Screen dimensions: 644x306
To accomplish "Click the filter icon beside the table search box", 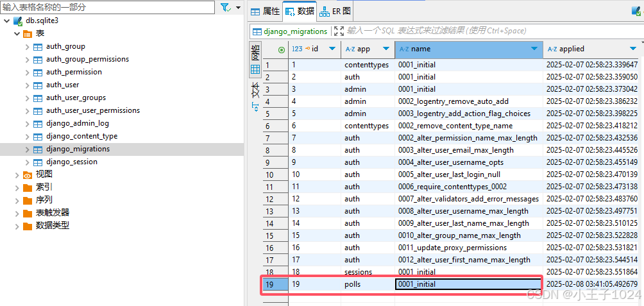I will coord(226,8).
